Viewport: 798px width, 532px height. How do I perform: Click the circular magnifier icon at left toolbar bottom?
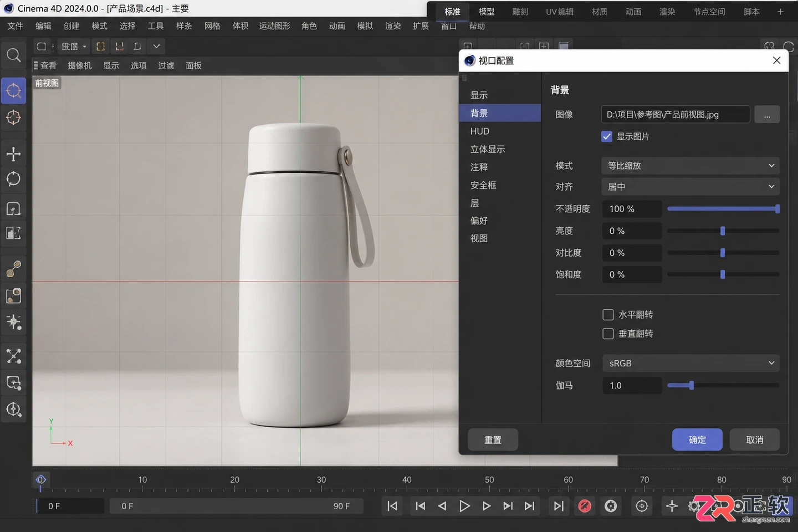pyautogui.click(x=13, y=410)
